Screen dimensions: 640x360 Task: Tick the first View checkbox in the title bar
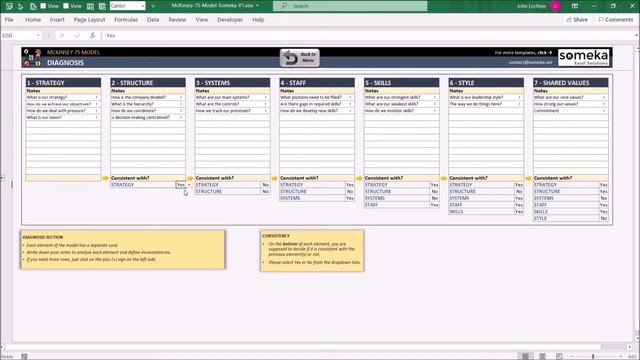[x=43, y=6]
